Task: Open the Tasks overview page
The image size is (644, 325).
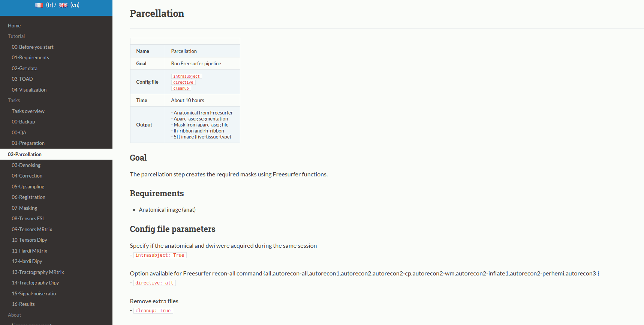Action: click(x=28, y=111)
